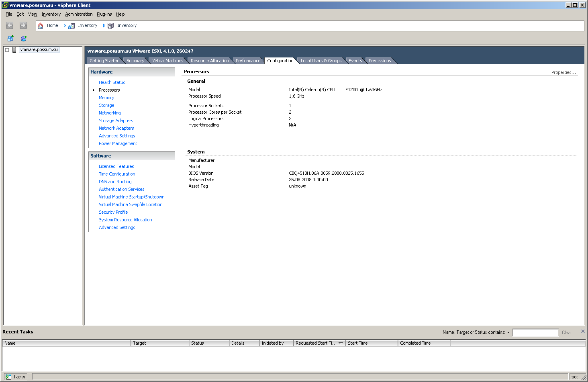Switch to Resource Allocation tab
Viewport: 588px width, 382px height.
[x=210, y=61]
